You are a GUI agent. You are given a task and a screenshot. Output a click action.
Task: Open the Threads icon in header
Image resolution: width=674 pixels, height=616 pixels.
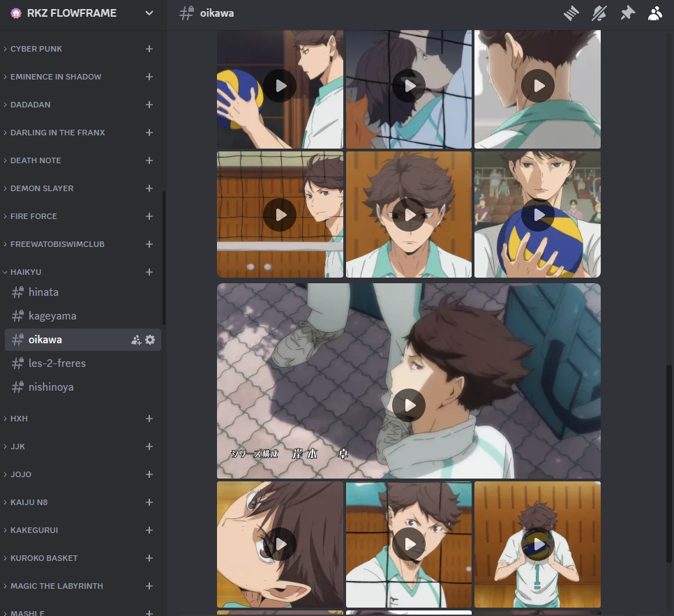[571, 13]
